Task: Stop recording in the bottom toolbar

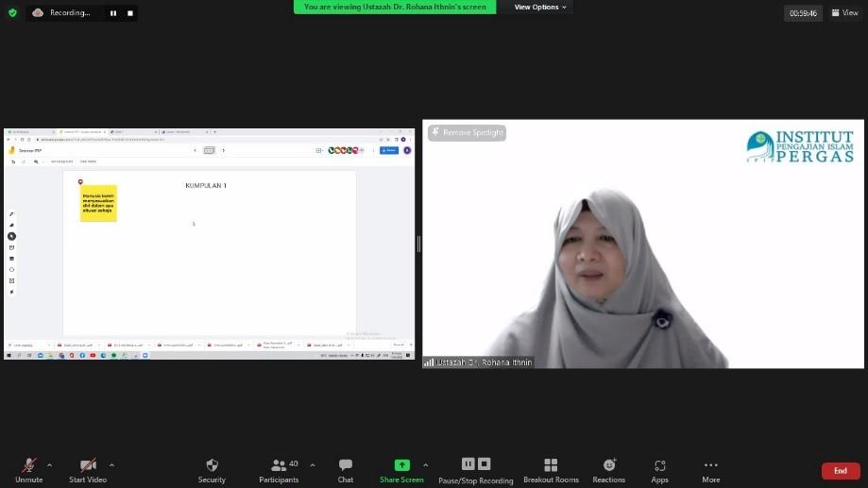Action: [x=484, y=463]
